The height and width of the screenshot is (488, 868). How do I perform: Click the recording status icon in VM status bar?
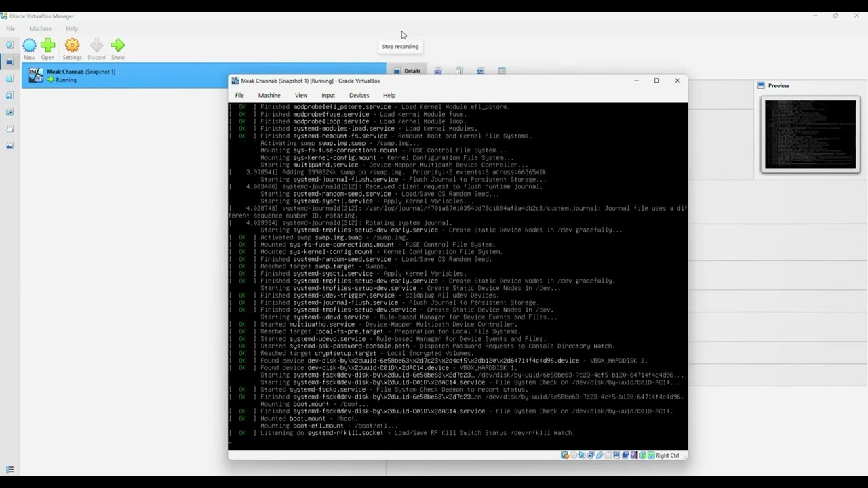pos(625,455)
